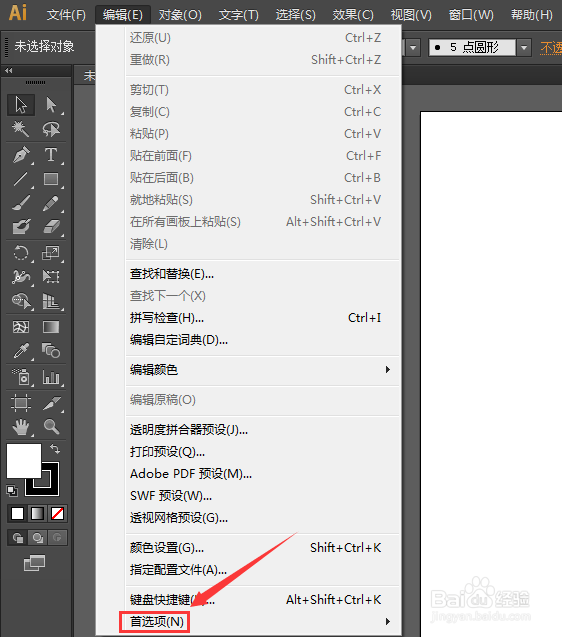The width and height of the screenshot is (562, 637).
Task: Open the 首选项(N) submenu
Action: pos(263,622)
